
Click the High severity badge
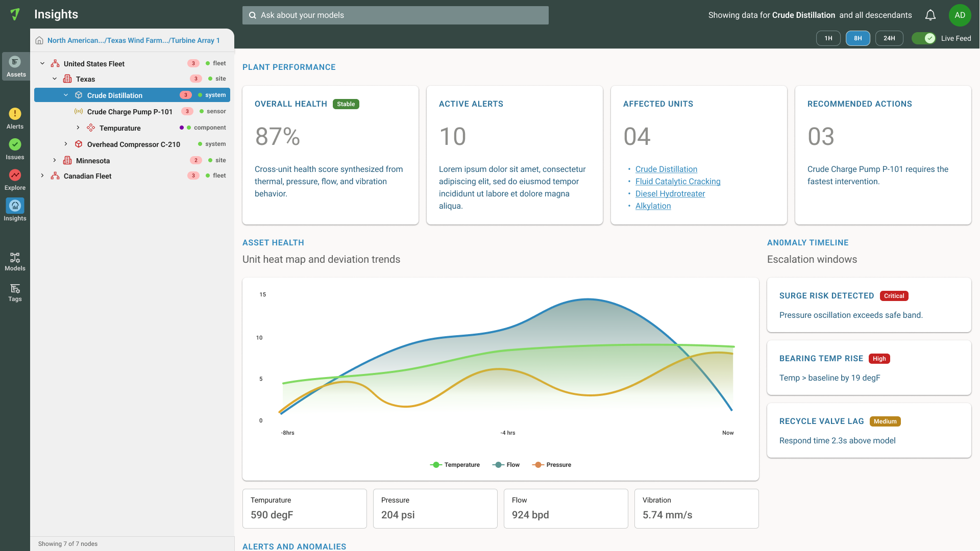click(879, 359)
